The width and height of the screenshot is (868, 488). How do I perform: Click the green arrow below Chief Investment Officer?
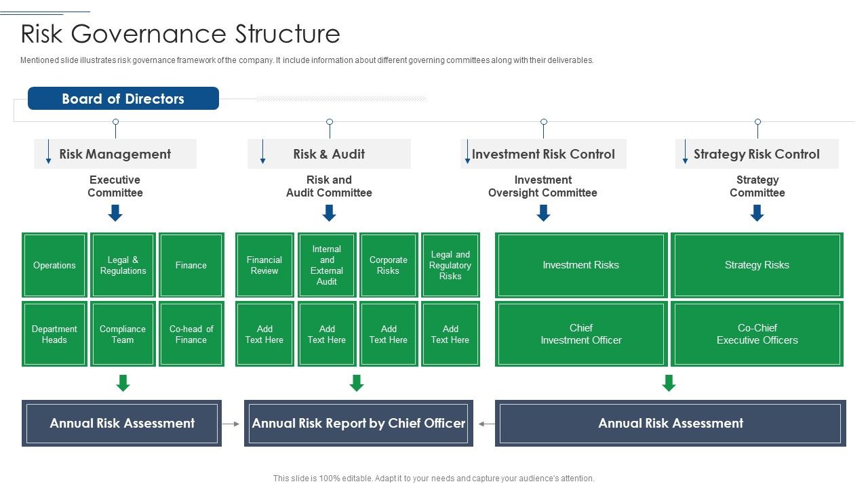[x=669, y=383]
